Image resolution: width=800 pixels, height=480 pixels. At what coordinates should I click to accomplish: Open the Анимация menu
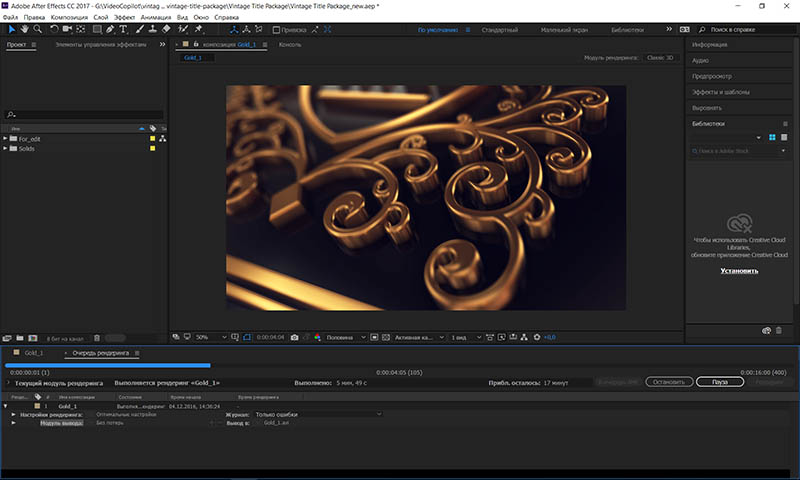click(x=156, y=17)
